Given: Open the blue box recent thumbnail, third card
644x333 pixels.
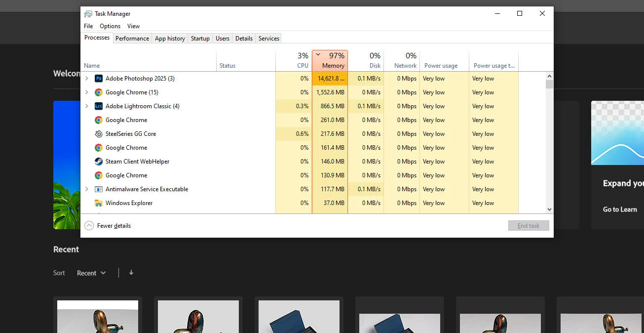Looking at the screenshot, I should point(299,316).
